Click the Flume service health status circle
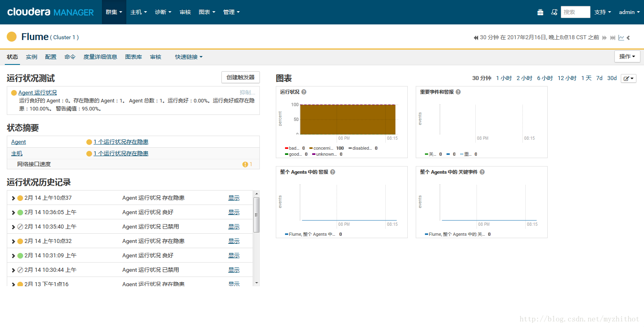Image resolution: width=644 pixels, height=327 pixels. [x=12, y=37]
